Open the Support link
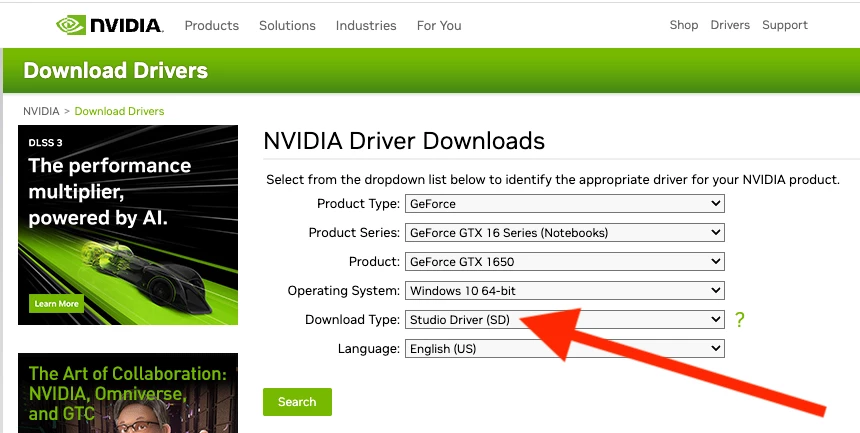The height and width of the screenshot is (433, 860). pos(785,25)
